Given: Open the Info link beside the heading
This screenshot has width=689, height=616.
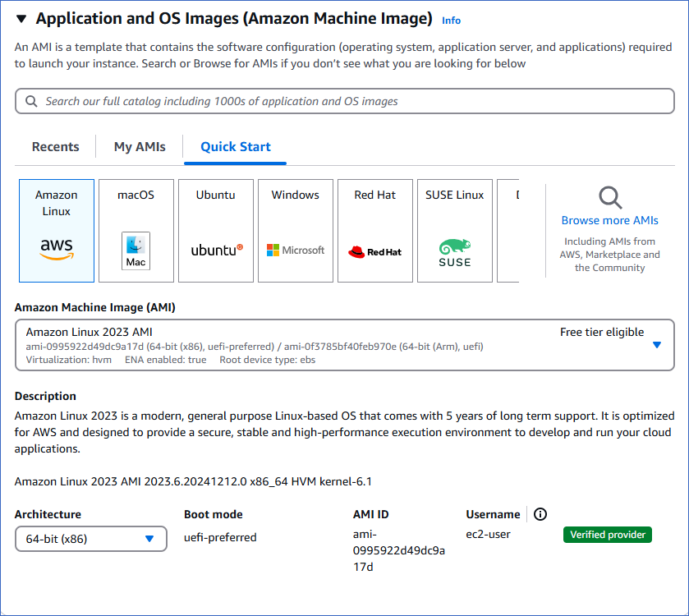Looking at the screenshot, I should coord(451,21).
